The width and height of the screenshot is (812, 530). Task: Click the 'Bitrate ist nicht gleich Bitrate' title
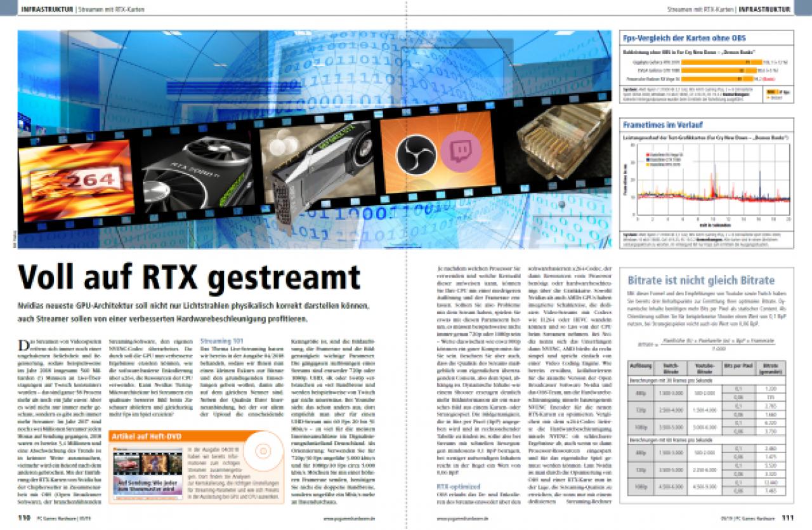click(701, 280)
